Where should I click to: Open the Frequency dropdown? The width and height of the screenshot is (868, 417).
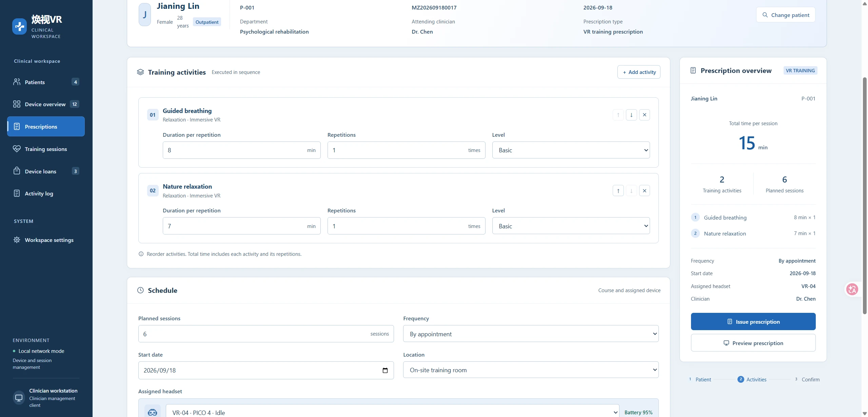point(531,334)
